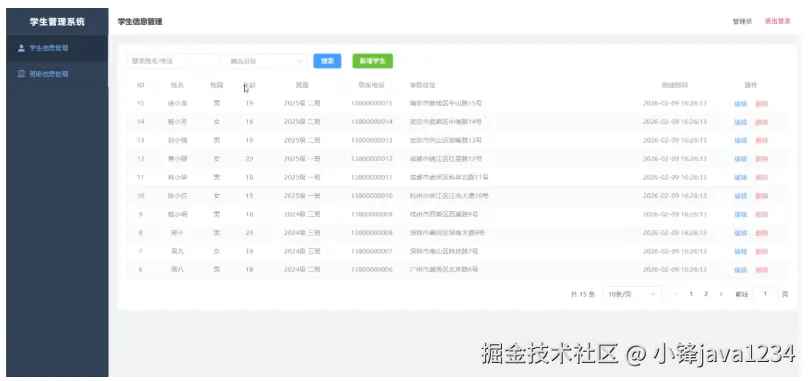Click the person icon beside 学生信息管理 in sidebar
The height and width of the screenshot is (381, 809).
pos(21,48)
